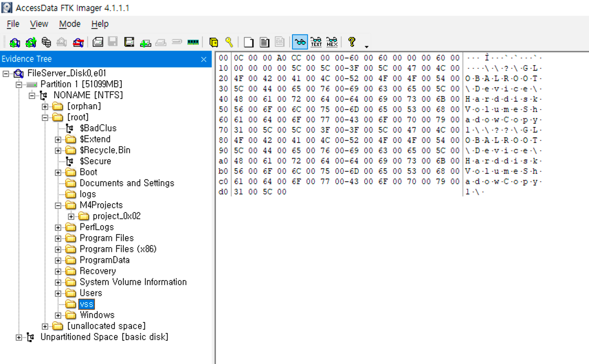589x364 pixels.
Task: Select the FileServer_Disk0.e01 evidence item
Action: coord(66,73)
